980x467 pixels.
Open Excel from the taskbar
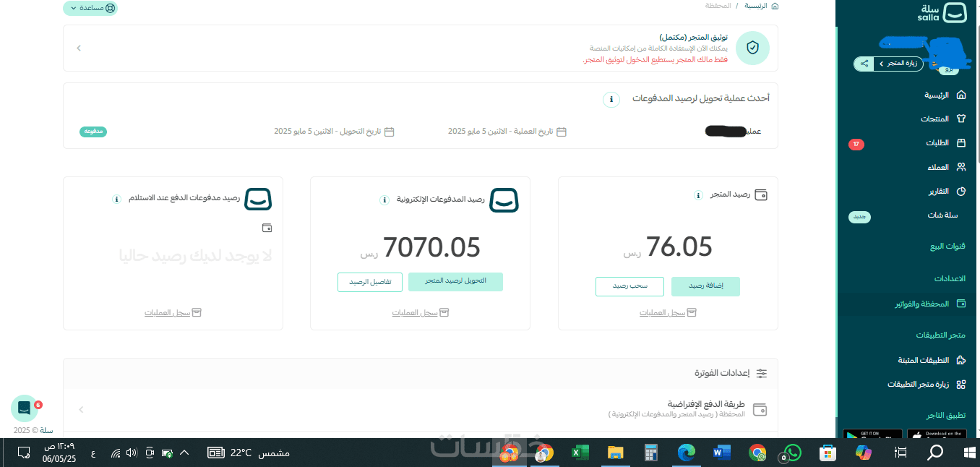(580, 453)
